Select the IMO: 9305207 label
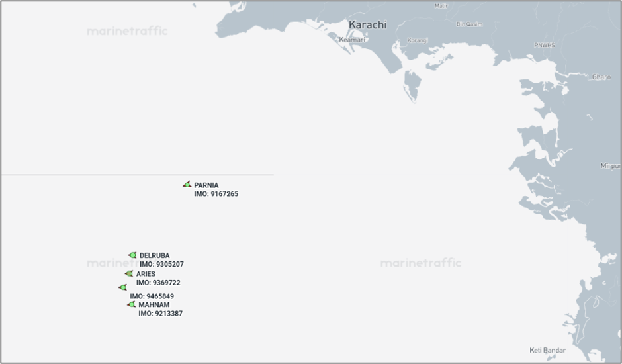 pyautogui.click(x=162, y=264)
